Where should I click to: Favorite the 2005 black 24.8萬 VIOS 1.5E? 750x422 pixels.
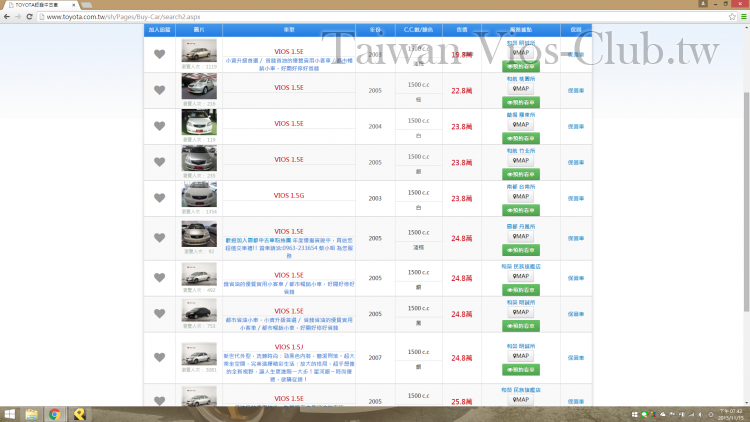click(x=159, y=313)
